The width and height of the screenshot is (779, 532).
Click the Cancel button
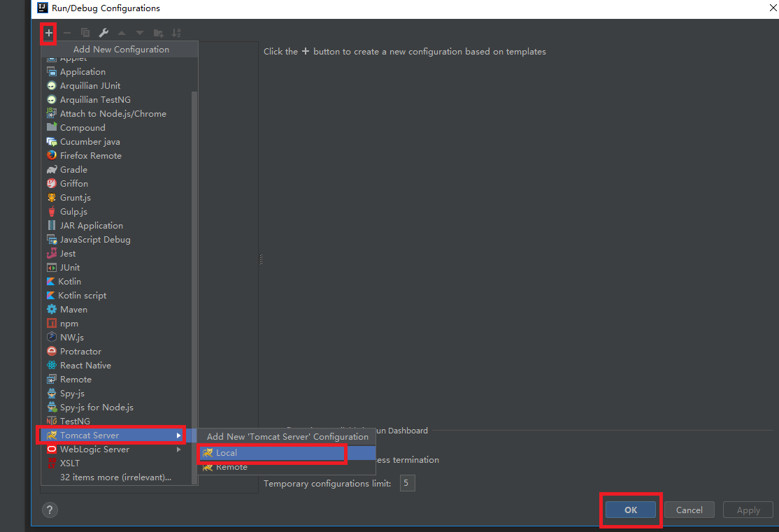[x=689, y=510]
